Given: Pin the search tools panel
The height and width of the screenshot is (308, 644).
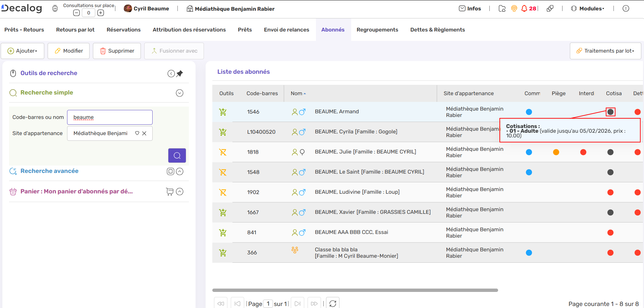Looking at the screenshot, I should coord(180,73).
